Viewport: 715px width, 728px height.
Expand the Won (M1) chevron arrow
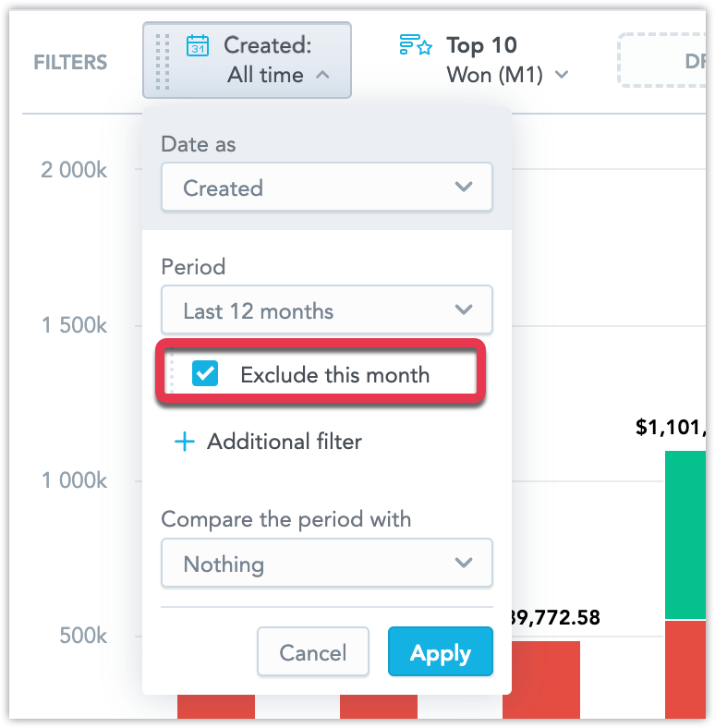[x=562, y=74]
